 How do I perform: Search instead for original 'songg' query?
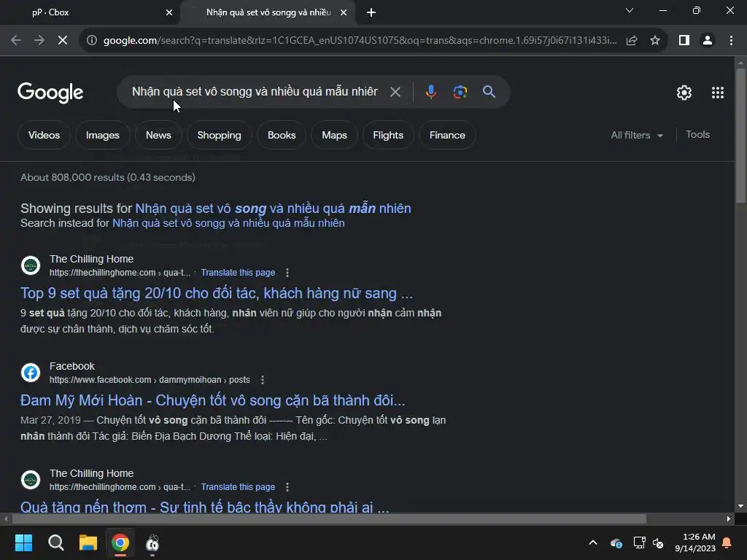pos(228,223)
